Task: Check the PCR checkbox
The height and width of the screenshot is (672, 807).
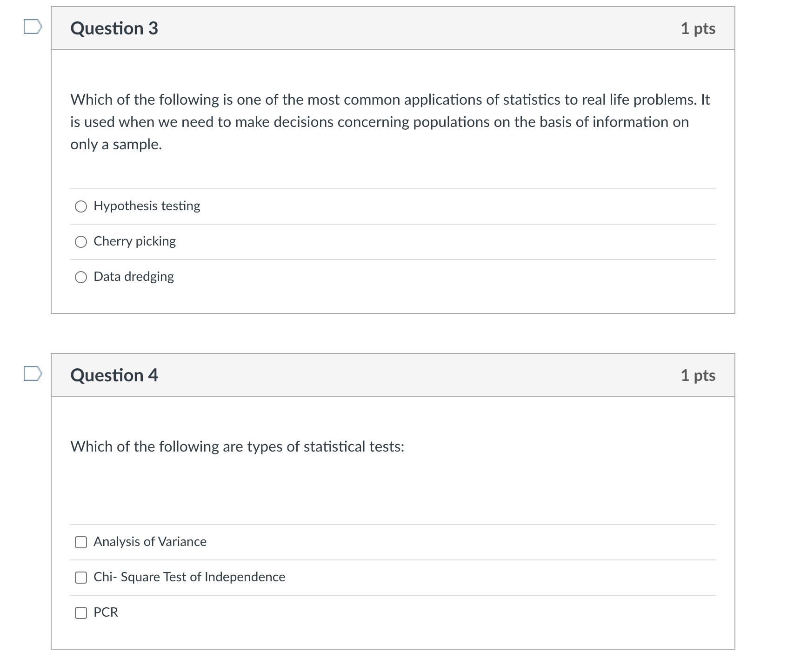Action: point(81,612)
